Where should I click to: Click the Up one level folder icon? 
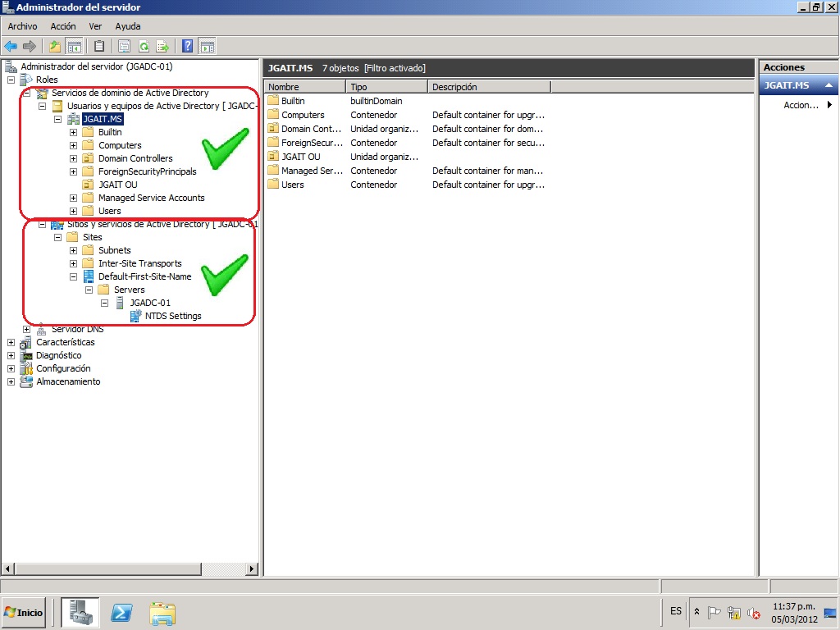[x=55, y=47]
